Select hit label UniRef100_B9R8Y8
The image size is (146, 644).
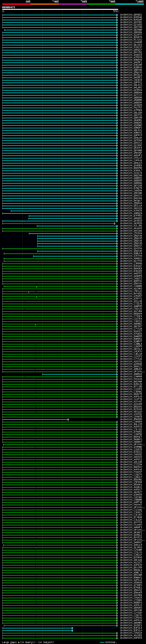131,60
